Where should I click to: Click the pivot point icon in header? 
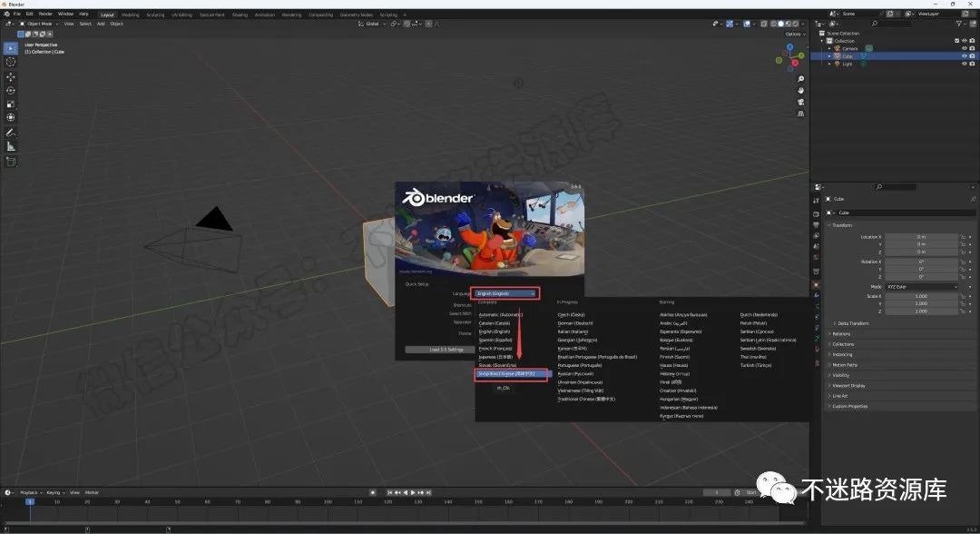395,24
